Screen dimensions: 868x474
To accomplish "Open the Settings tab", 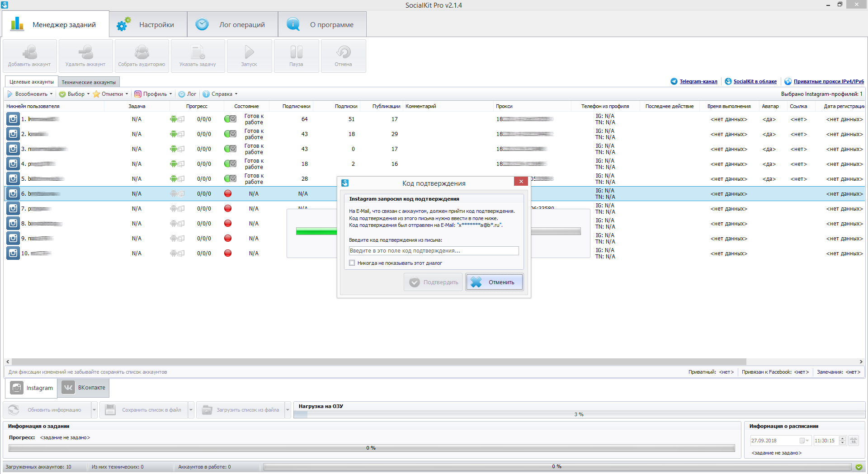I will coord(148,24).
